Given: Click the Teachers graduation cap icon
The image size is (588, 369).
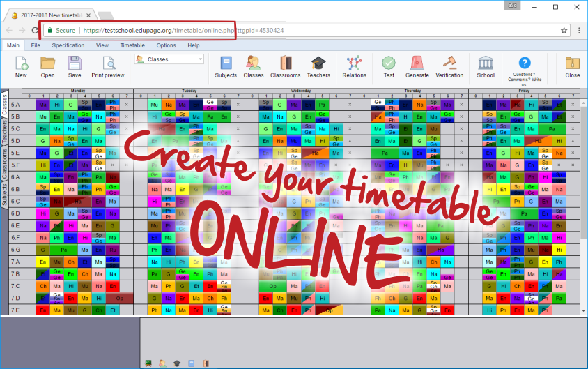Looking at the screenshot, I should point(318,63).
